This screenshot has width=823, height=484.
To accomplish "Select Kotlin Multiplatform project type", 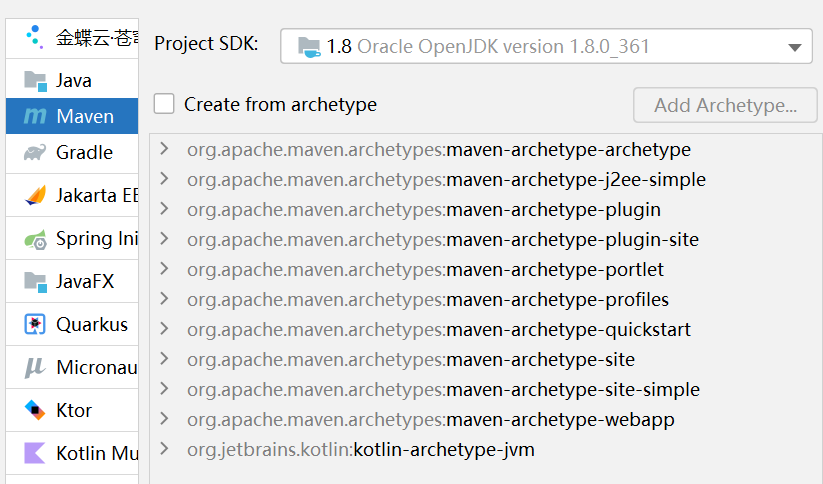I will pyautogui.click(x=72, y=453).
